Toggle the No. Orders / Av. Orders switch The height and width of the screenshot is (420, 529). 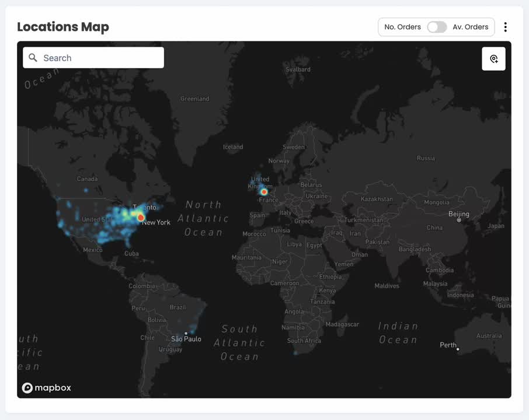[436, 27]
